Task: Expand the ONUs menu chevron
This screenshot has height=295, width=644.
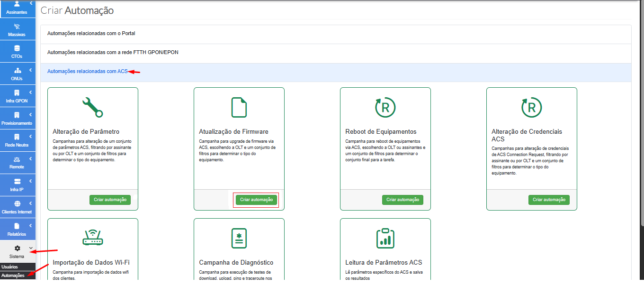Action: tap(31, 70)
